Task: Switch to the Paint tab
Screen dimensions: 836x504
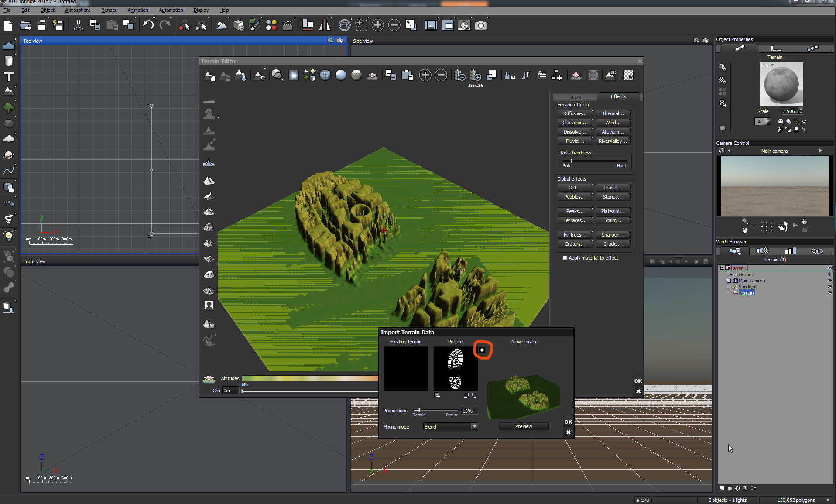Action: 575,97
